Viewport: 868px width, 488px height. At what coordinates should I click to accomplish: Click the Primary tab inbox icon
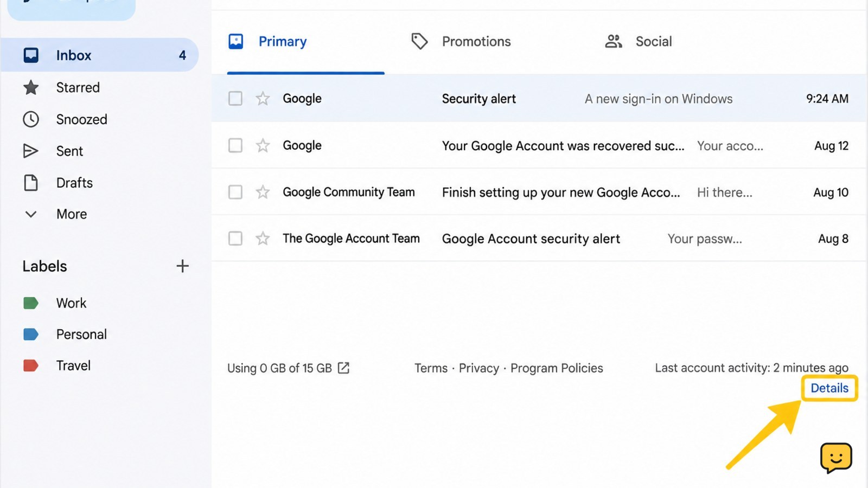click(236, 41)
